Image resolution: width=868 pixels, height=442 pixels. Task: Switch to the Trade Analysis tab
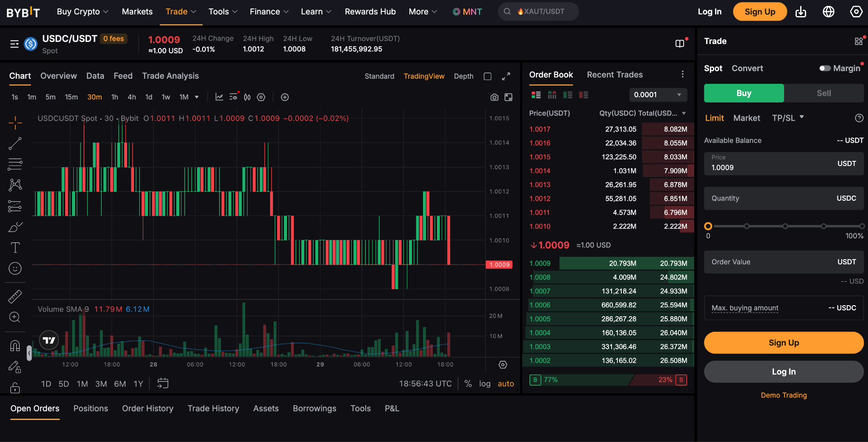pyautogui.click(x=170, y=76)
